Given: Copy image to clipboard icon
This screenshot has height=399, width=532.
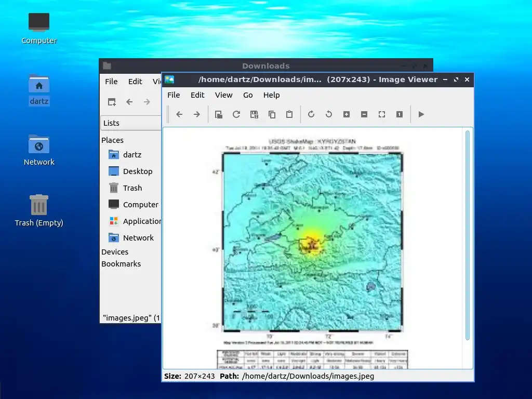Looking at the screenshot, I should [272, 114].
